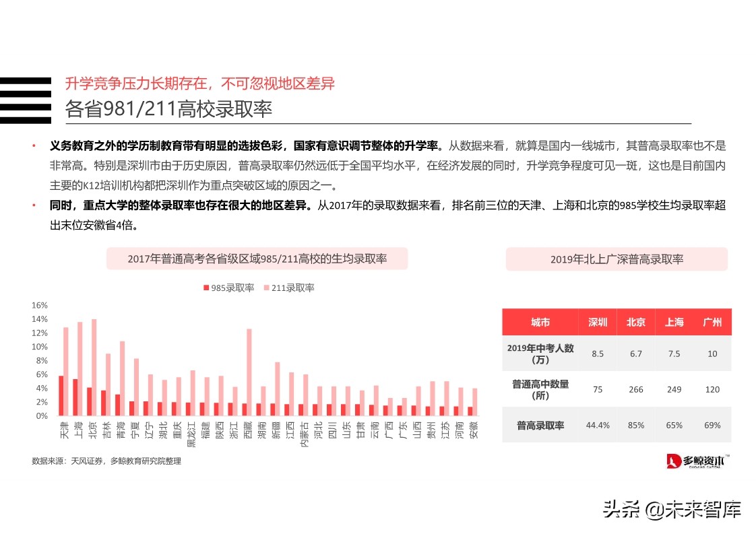The width and height of the screenshot is (756, 534).
Task: Select the red 985录取率 legend square
Action: 205,288
